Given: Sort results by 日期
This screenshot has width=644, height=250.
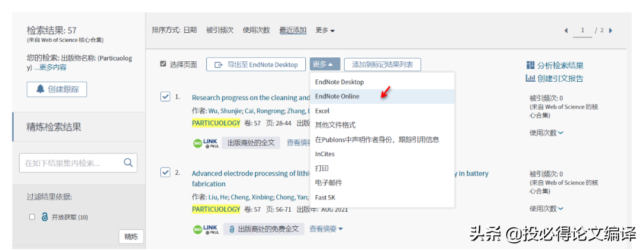Looking at the screenshot, I should tap(190, 30).
